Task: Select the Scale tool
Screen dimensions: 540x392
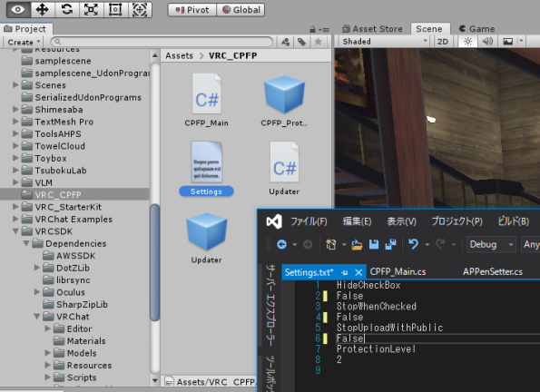Action: click(x=91, y=10)
